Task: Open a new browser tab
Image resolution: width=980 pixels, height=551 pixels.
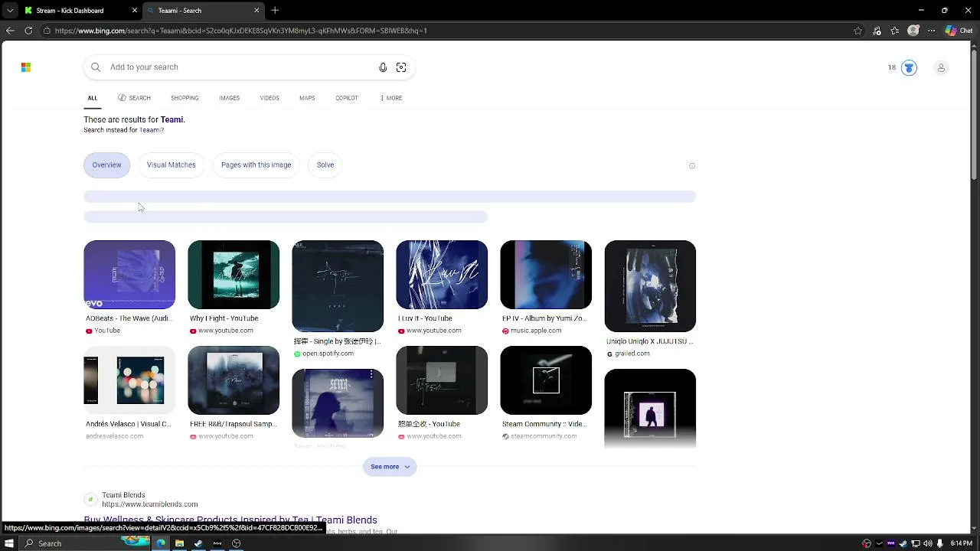Action: pyautogui.click(x=275, y=11)
